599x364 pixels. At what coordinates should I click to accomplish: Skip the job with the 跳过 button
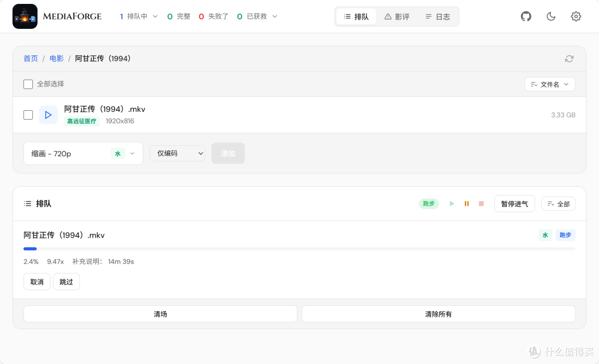click(x=66, y=282)
